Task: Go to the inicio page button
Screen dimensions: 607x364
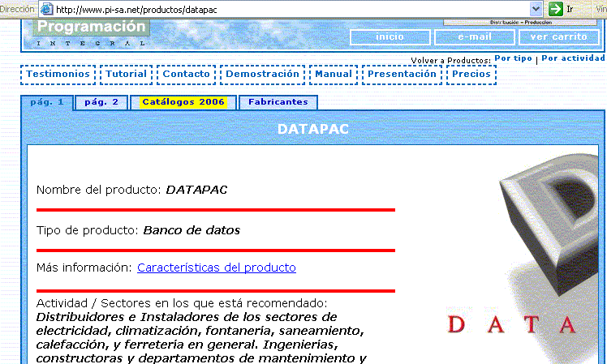Action: point(390,37)
